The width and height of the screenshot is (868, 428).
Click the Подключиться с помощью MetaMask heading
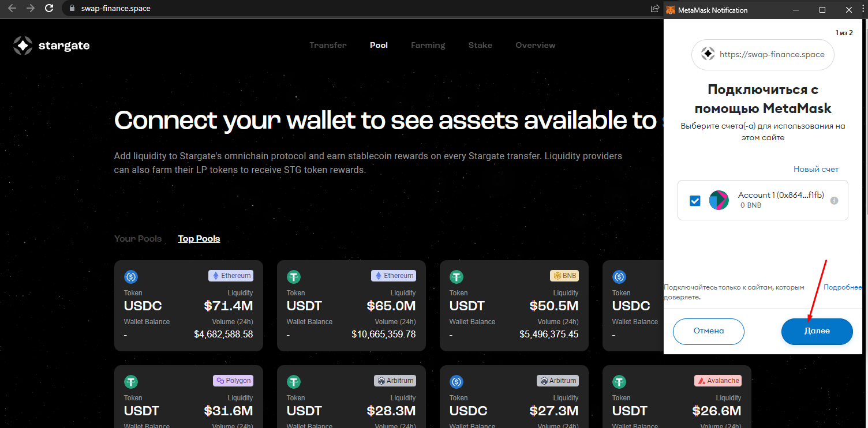point(763,99)
